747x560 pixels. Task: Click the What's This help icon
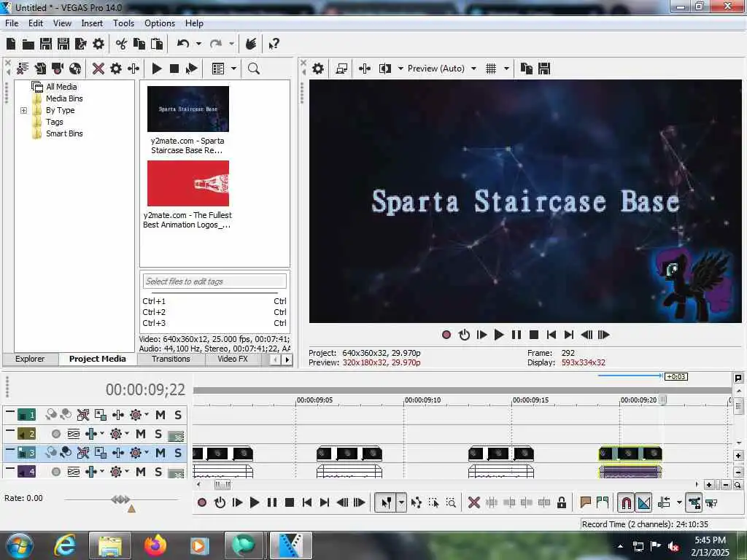274,44
